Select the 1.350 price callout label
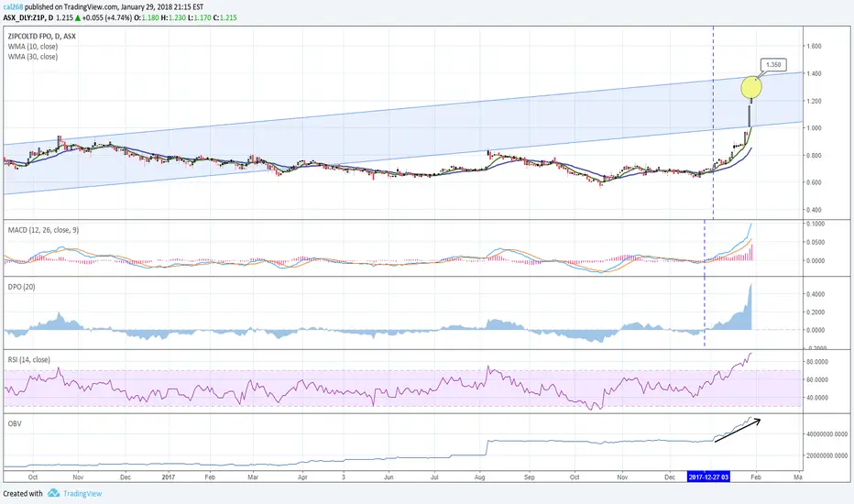854x504 pixels. (x=773, y=65)
